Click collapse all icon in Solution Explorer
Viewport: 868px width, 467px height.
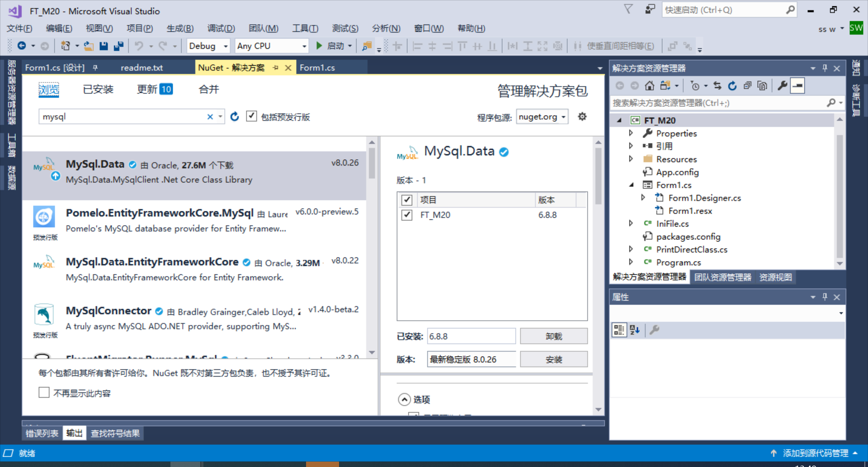click(x=747, y=86)
